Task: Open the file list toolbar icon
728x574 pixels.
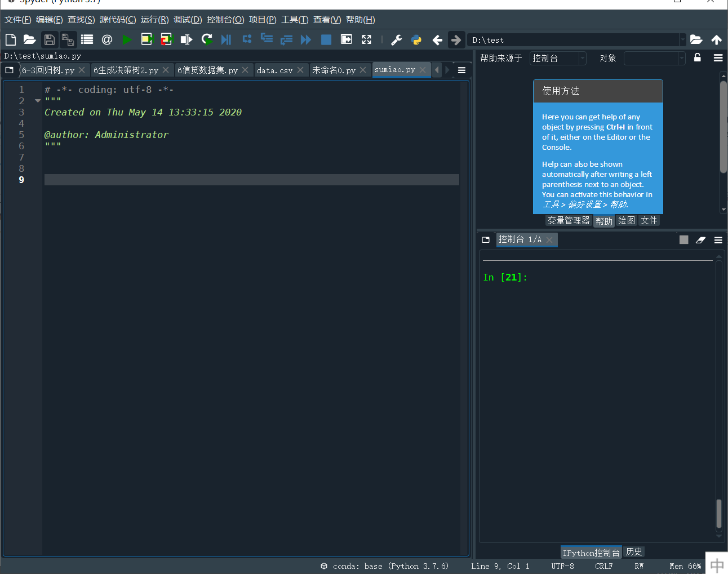Action: point(87,39)
